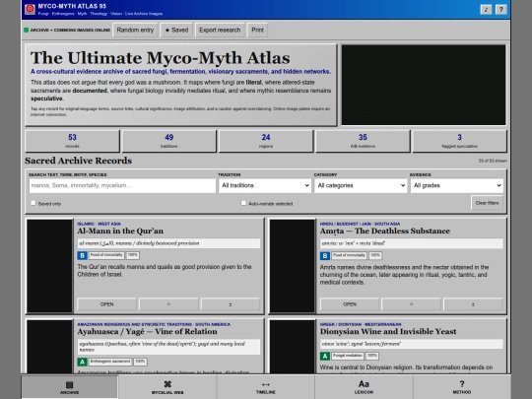
Task: Enable the Saved only checkbox
Action: (33, 203)
